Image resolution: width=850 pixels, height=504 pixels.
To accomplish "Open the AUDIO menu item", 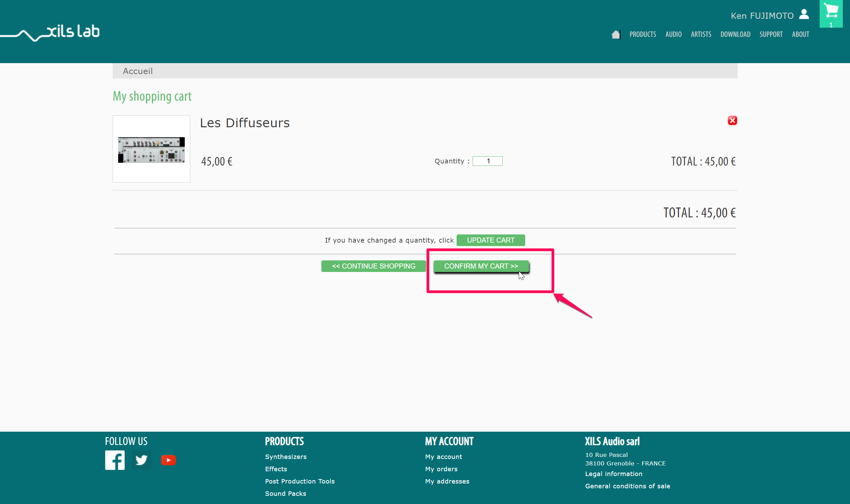I will tap(673, 34).
